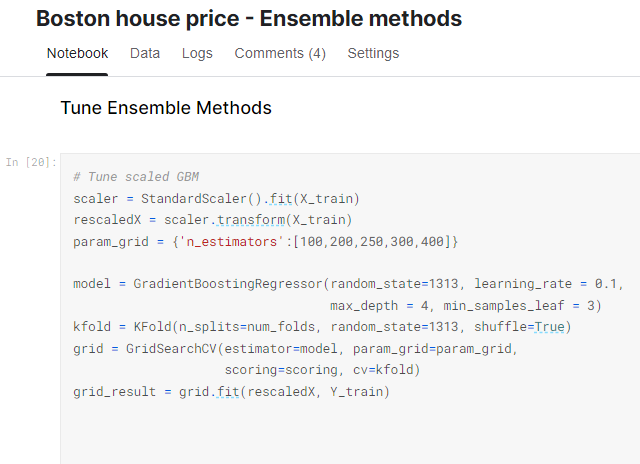Click the 'Tune Ensemble Methods' heading
640x464 pixels.
(166, 108)
